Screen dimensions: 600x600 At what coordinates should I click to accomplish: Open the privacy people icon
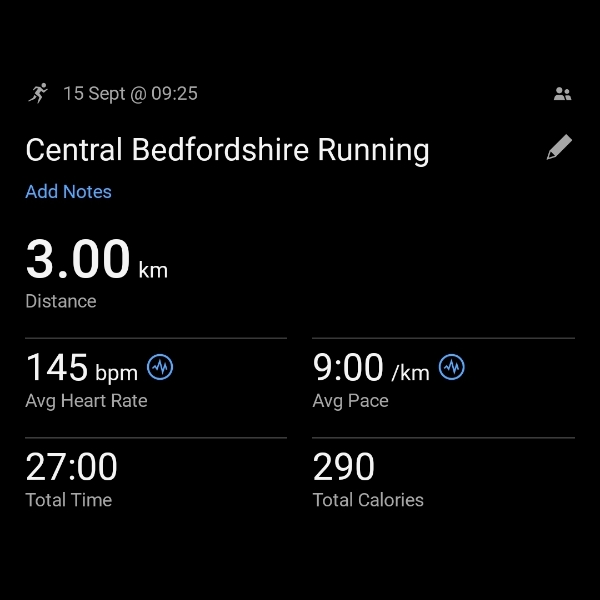pos(562,94)
